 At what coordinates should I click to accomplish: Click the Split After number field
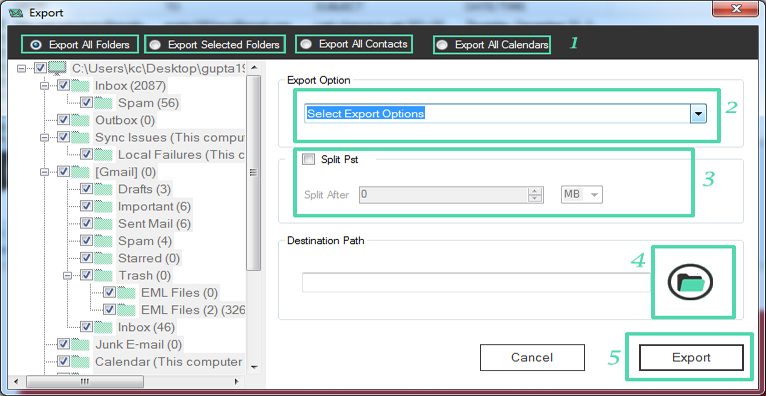pyautogui.click(x=444, y=195)
